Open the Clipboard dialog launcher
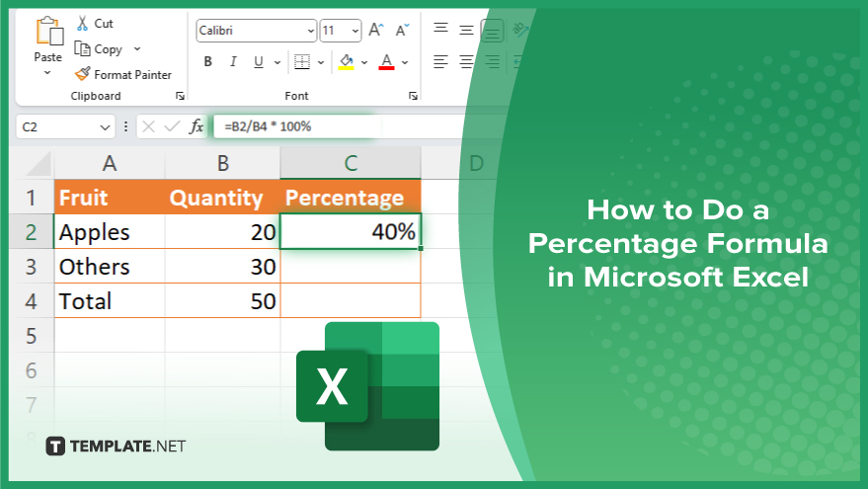Image resolution: width=868 pixels, height=489 pixels. point(180,96)
